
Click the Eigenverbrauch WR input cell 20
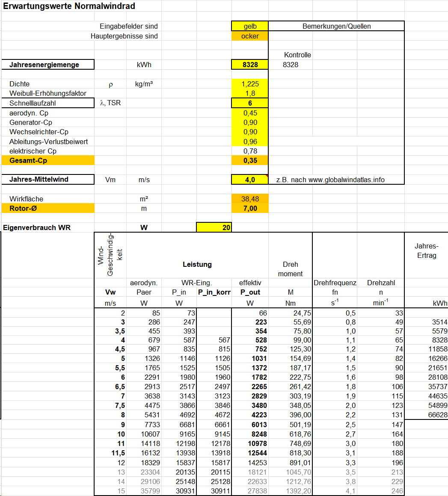(214, 227)
